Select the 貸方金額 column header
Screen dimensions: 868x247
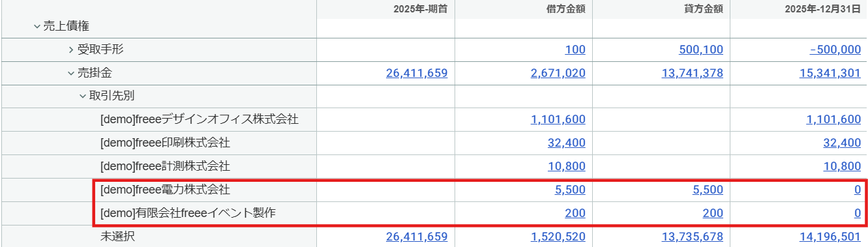pos(704,9)
